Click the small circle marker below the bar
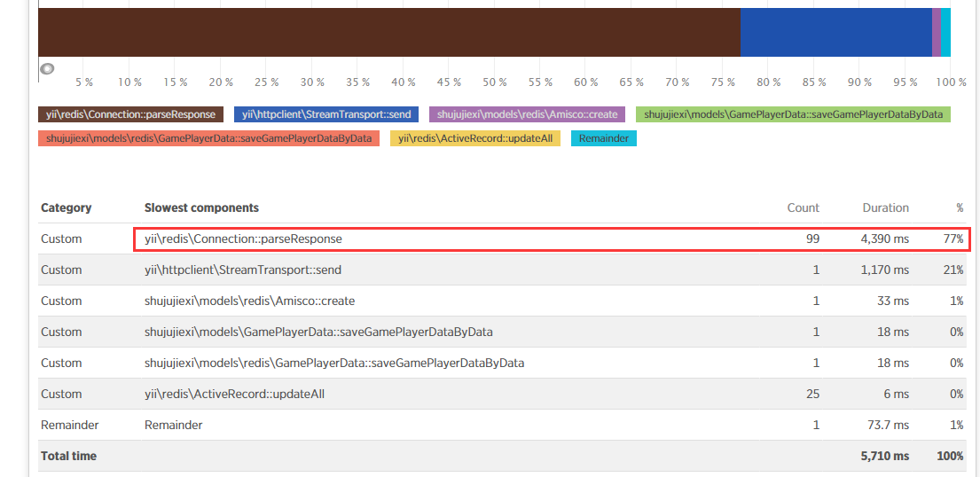This screenshot has width=980, height=477. [48, 68]
